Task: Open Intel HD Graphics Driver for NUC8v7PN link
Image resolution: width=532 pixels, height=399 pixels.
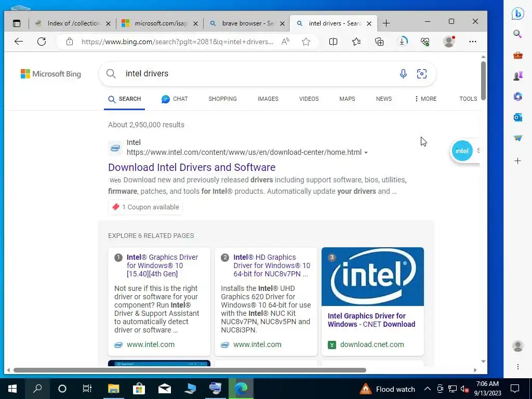Action: pyautogui.click(x=271, y=265)
